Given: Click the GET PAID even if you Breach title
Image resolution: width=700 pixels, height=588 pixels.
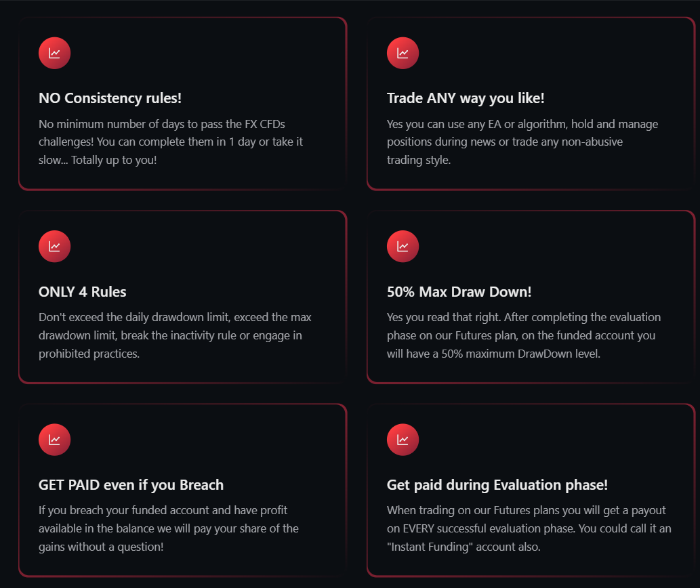Looking at the screenshot, I should point(131,485).
